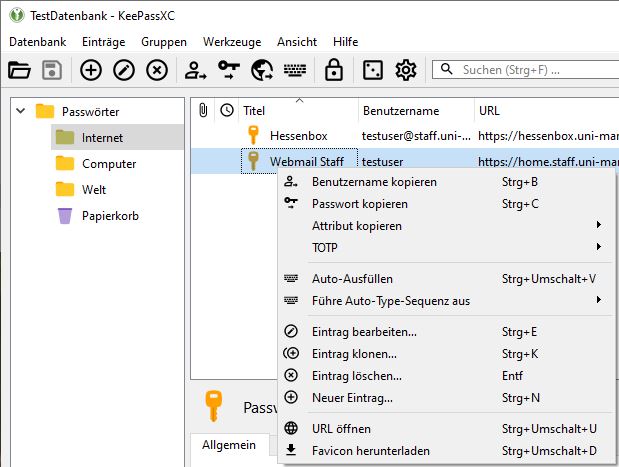Click username testuser@staff.uni-... cell
This screenshot has height=467, width=619.
point(416,136)
